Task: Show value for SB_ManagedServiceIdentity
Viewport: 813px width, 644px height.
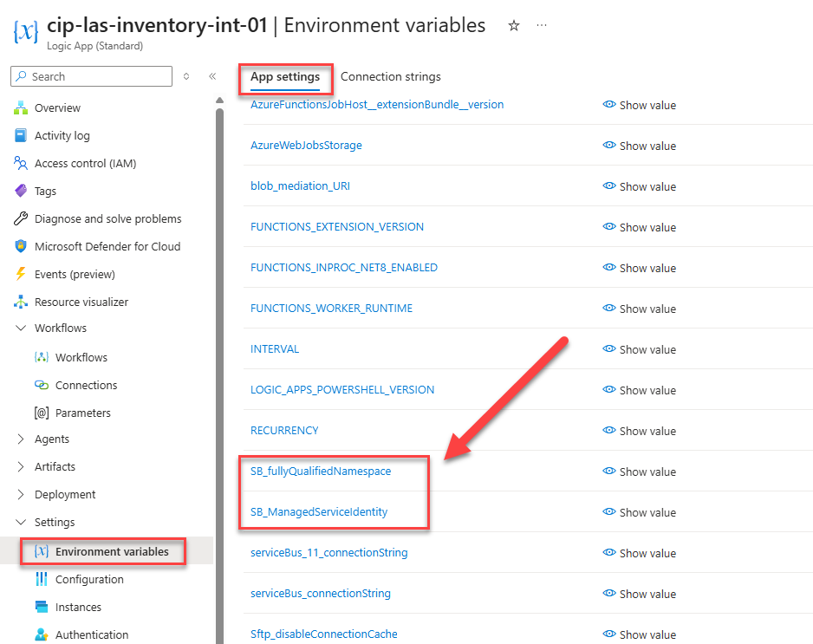Action: pyautogui.click(x=639, y=512)
